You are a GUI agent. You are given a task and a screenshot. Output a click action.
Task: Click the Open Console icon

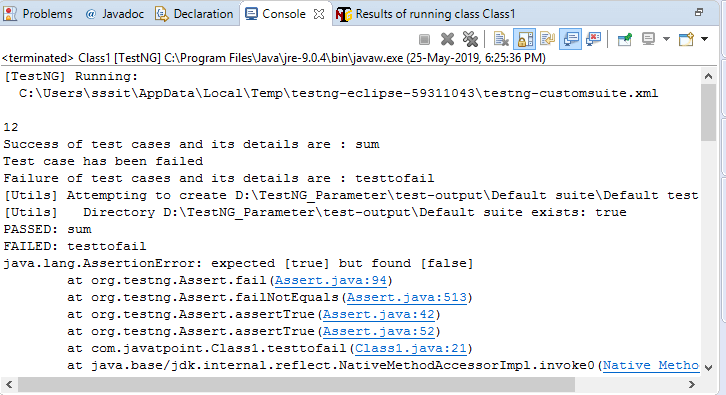[686, 39]
